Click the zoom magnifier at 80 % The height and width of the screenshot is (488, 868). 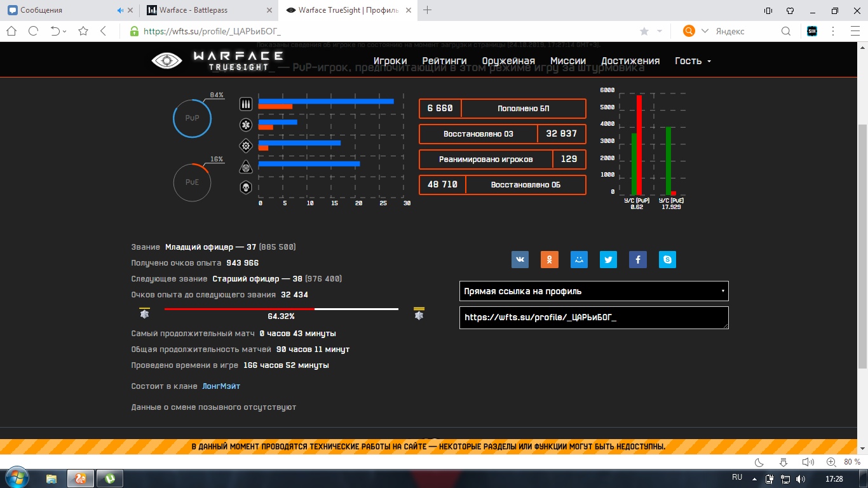[x=831, y=462]
